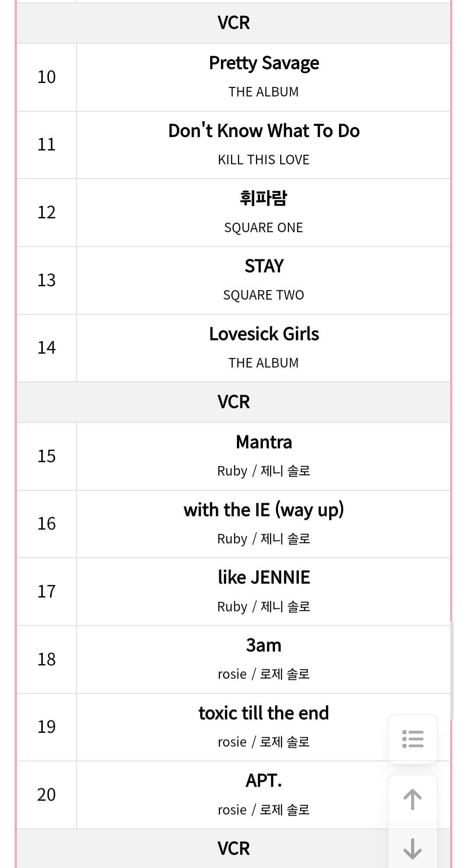Viewport: 467px width, 868px height.
Task: Click the KILL THIS LOVE album label
Action: tap(264, 160)
